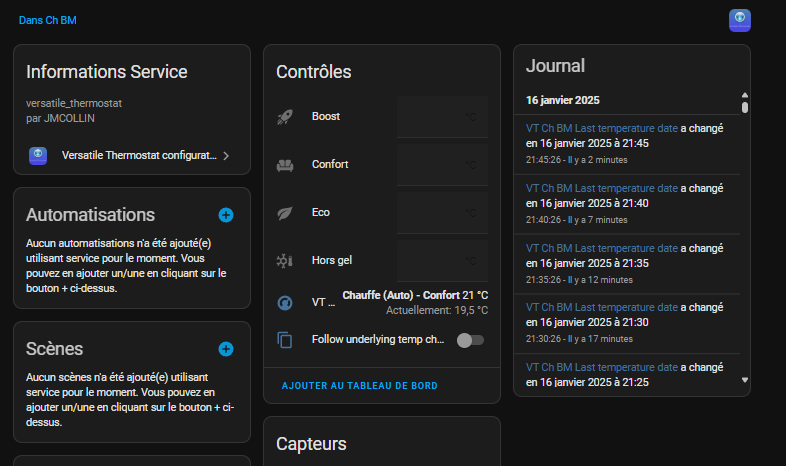The image size is (786, 466).
Task: Click the Confort sofa icon
Action: (x=284, y=165)
